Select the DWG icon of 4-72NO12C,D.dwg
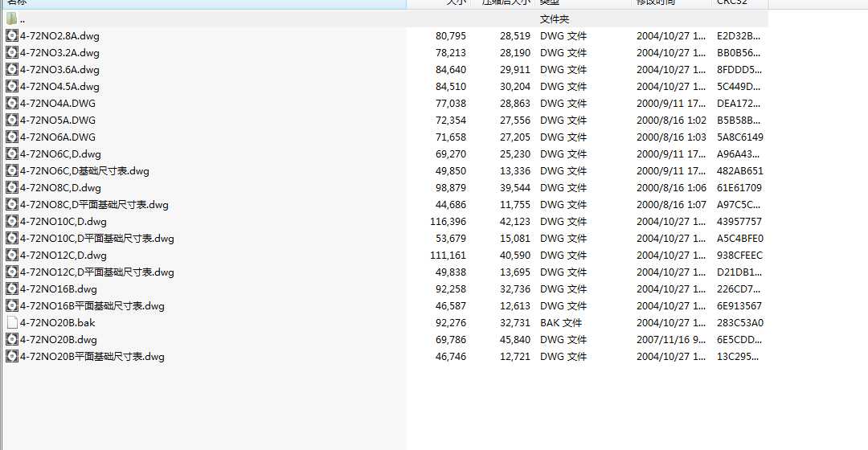Screen dimensions: 868x450 click(x=11, y=256)
